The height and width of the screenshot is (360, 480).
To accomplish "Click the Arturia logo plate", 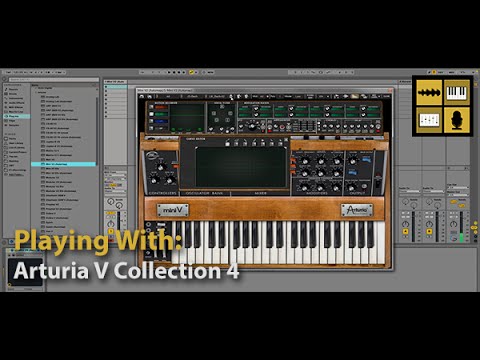I will coord(357,210).
